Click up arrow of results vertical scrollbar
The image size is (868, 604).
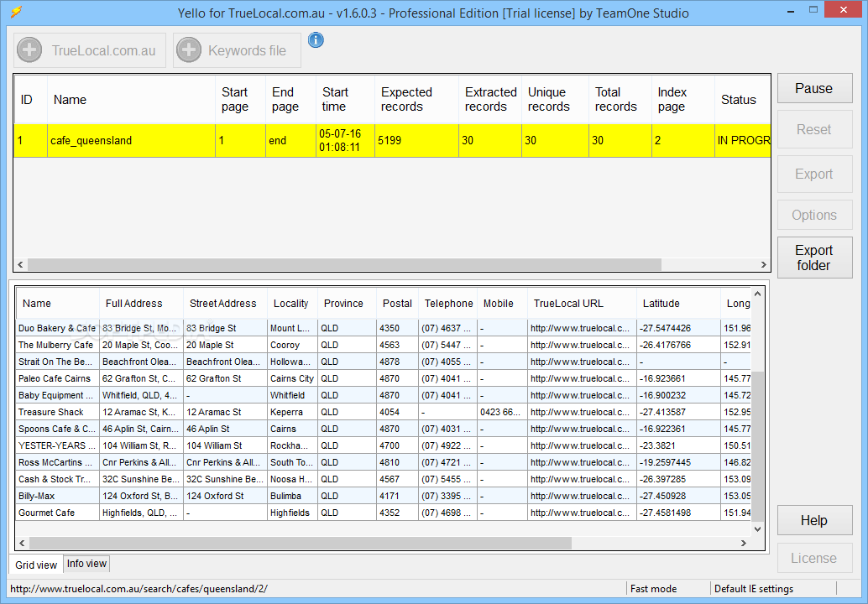pos(757,294)
